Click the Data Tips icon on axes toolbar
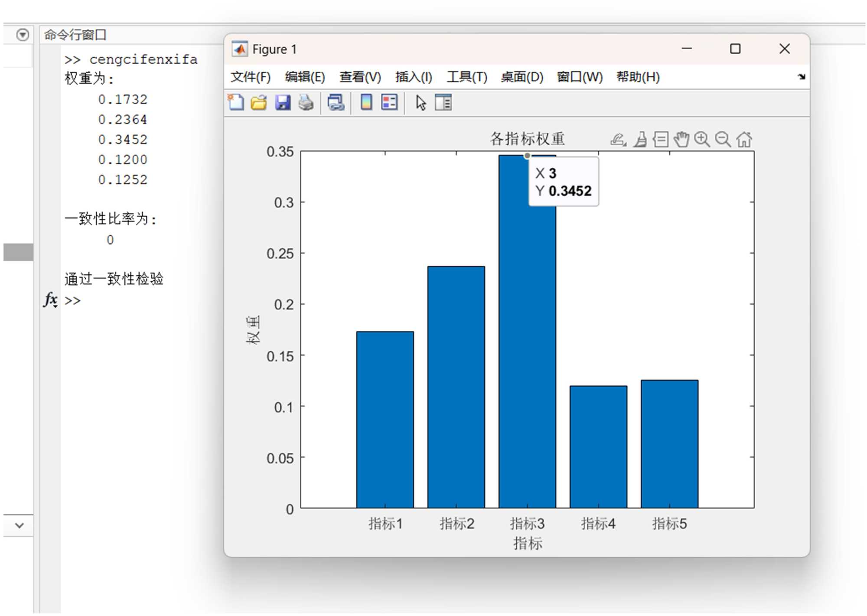Viewport: 867px width, 616px height. pyautogui.click(x=661, y=140)
